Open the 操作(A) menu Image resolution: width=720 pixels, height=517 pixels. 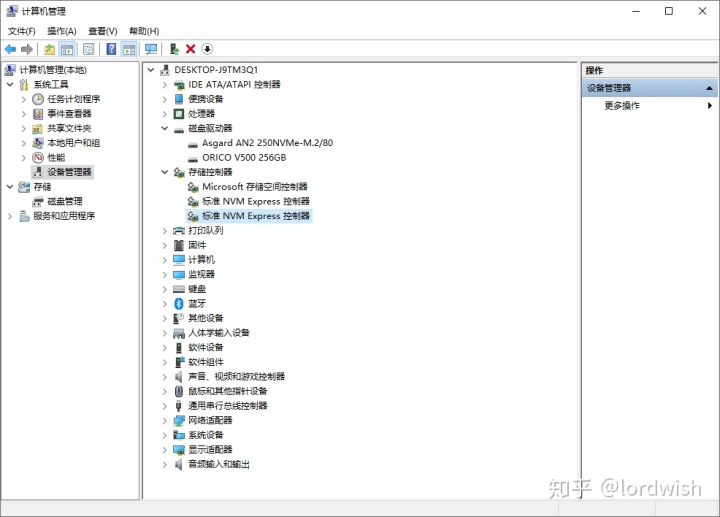62,31
